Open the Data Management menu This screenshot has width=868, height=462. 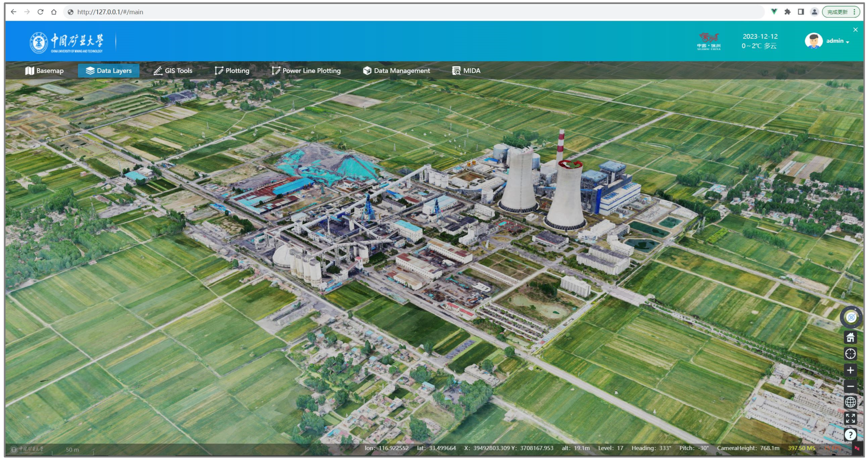click(x=397, y=71)
